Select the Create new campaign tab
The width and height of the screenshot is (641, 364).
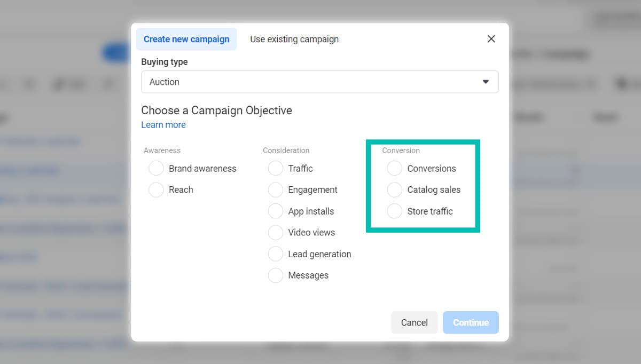186,38
